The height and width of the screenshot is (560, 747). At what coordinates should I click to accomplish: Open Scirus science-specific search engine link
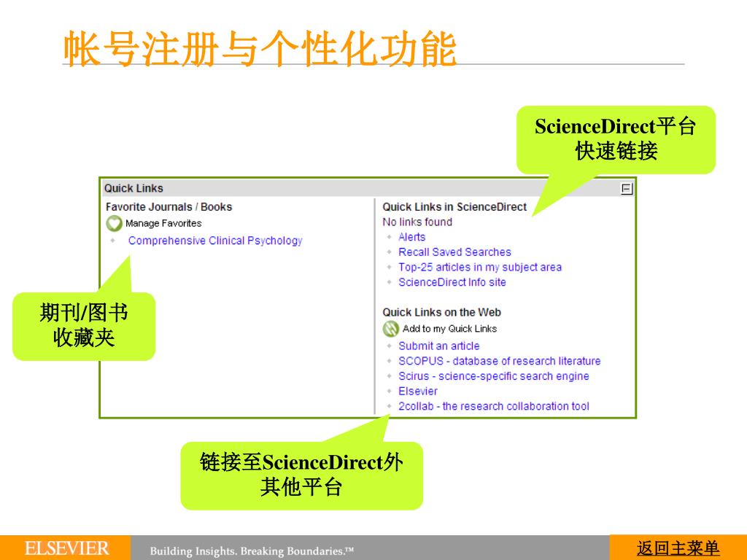pos(493,376)
